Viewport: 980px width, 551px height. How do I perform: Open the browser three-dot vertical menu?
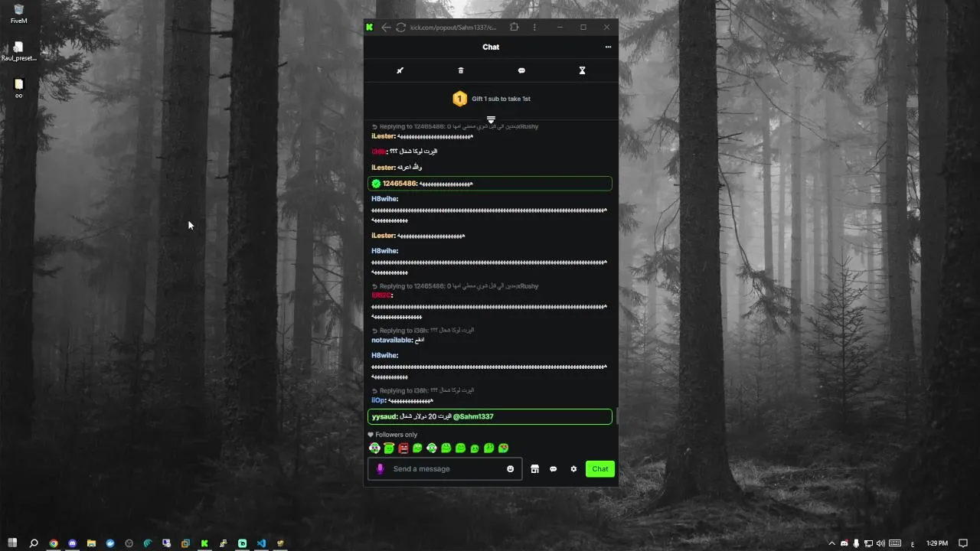[x=534, y=27]
